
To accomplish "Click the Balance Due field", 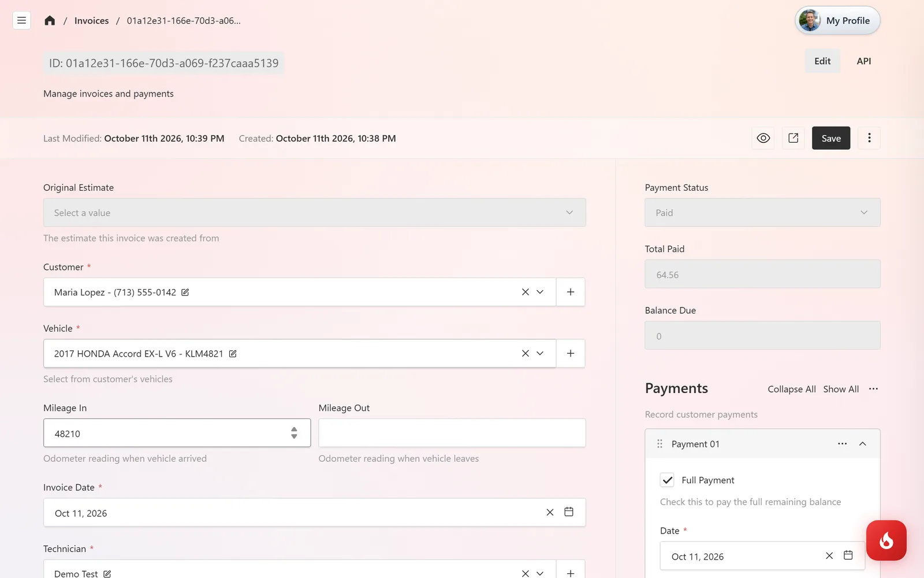I will 762,335.
